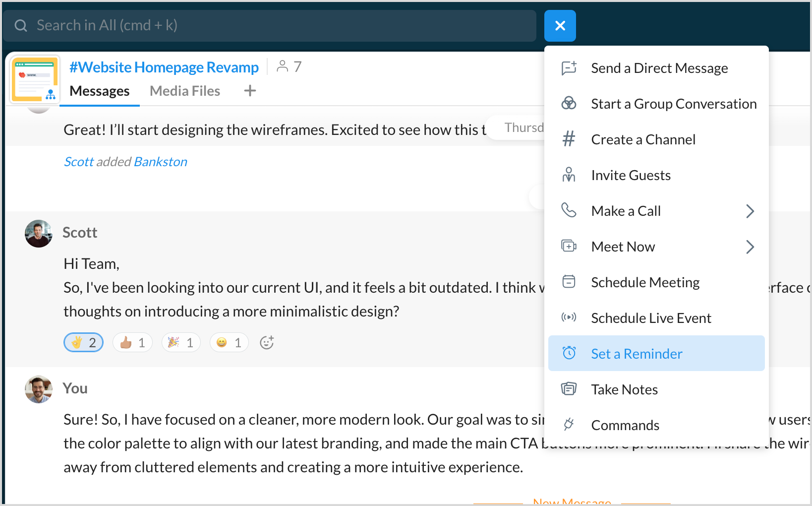Click the hash icon for Create a Channel
The width and height of the screenshot is (812, 506).
pos(569,139)
